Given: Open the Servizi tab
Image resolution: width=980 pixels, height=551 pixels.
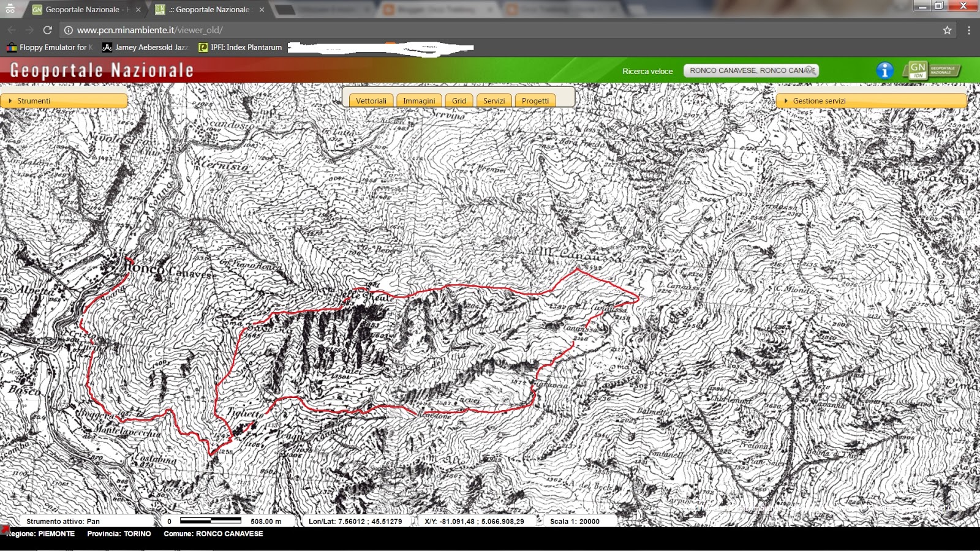Looking at the screenshot, I should [494, 101].
